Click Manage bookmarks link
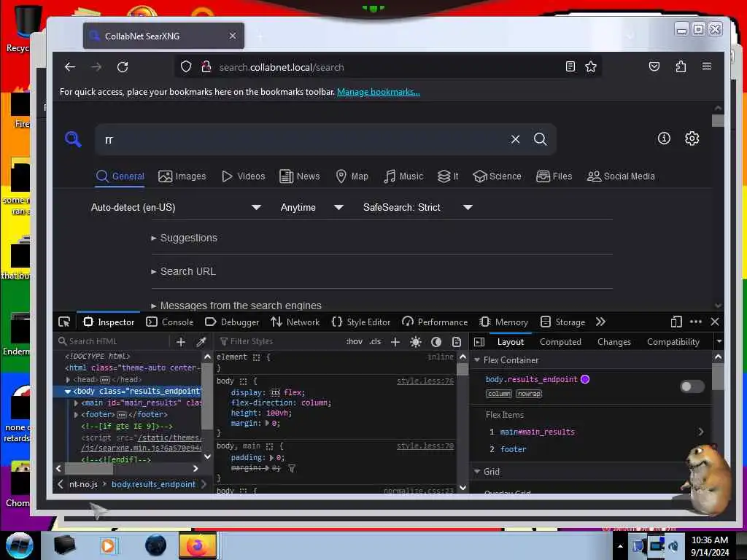The width and height of the screenshot is (747, 560). pyautogui.click(x=379, y=92)
